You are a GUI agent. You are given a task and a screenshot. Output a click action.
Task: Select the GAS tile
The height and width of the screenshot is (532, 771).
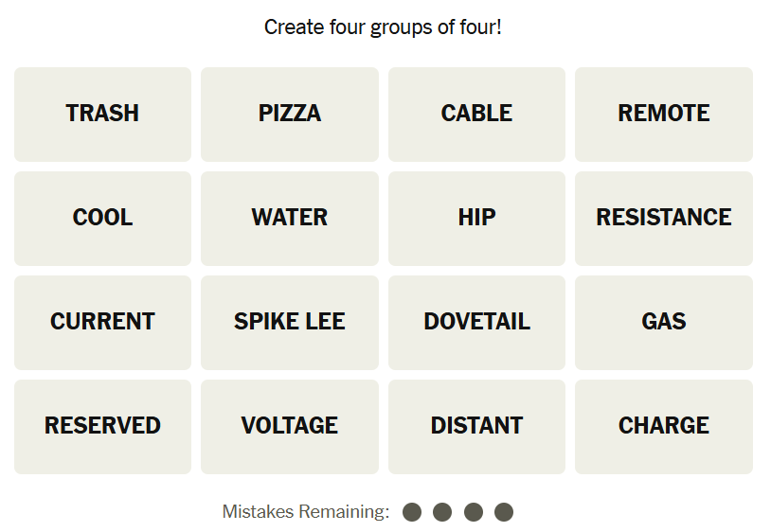click(x=664, y=322)
